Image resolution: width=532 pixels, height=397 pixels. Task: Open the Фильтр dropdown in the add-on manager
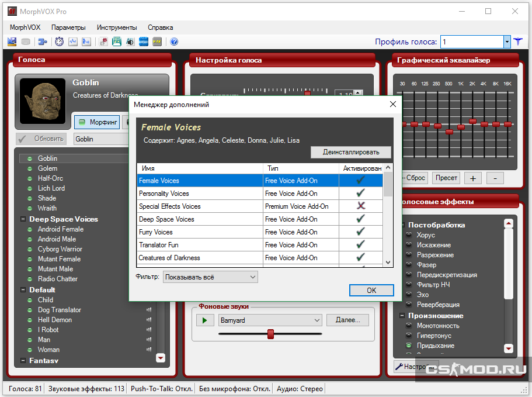click(x=210, y=277)
